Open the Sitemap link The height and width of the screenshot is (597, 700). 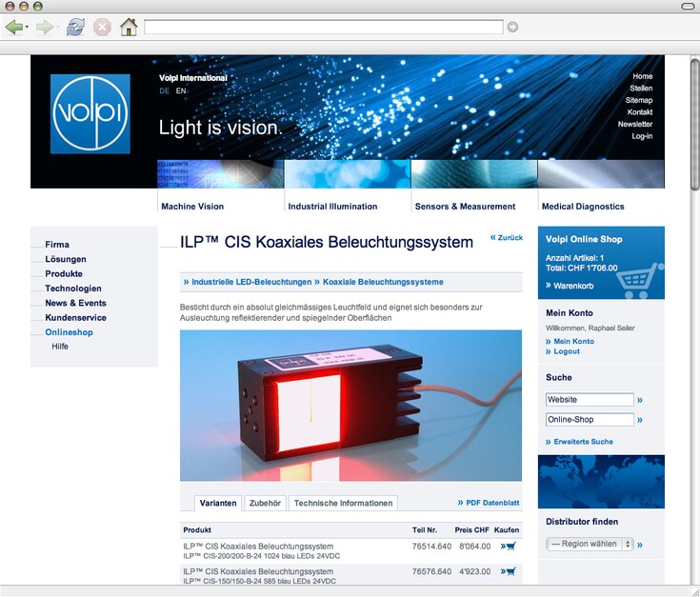(x=639, y=100)
